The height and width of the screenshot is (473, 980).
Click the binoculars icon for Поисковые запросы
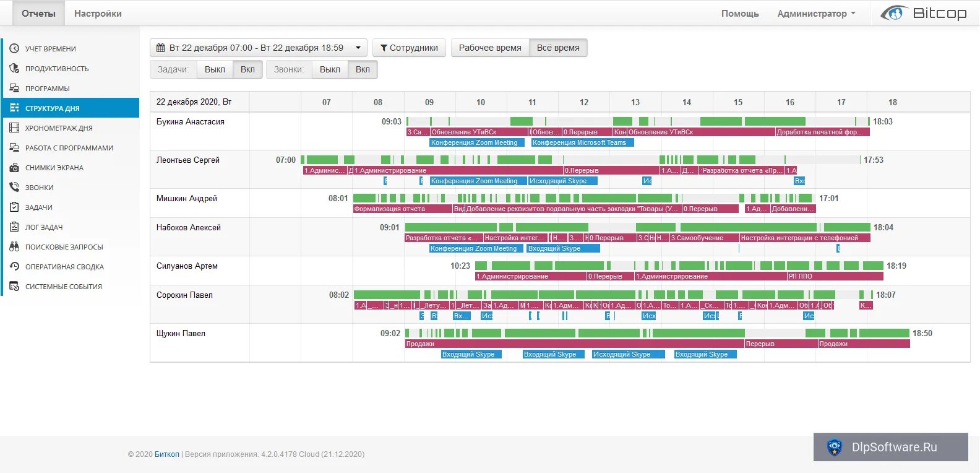(14, 246)
